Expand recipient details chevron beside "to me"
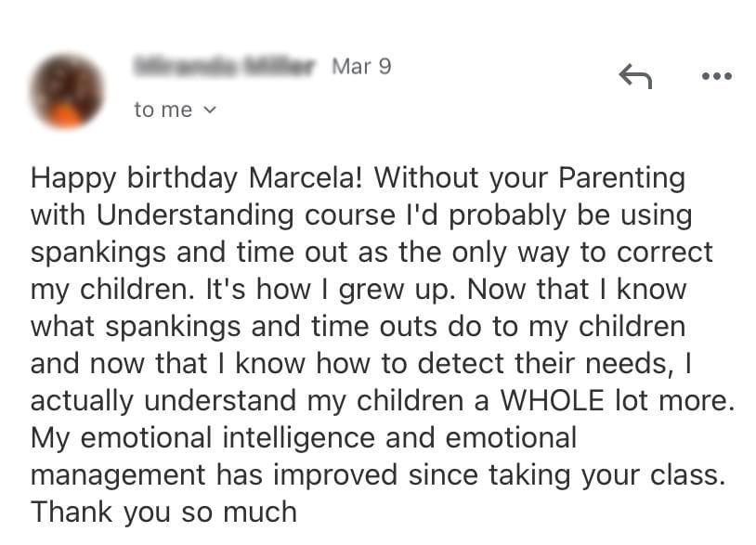Viewport: 756px width, 545px height. 209,110
